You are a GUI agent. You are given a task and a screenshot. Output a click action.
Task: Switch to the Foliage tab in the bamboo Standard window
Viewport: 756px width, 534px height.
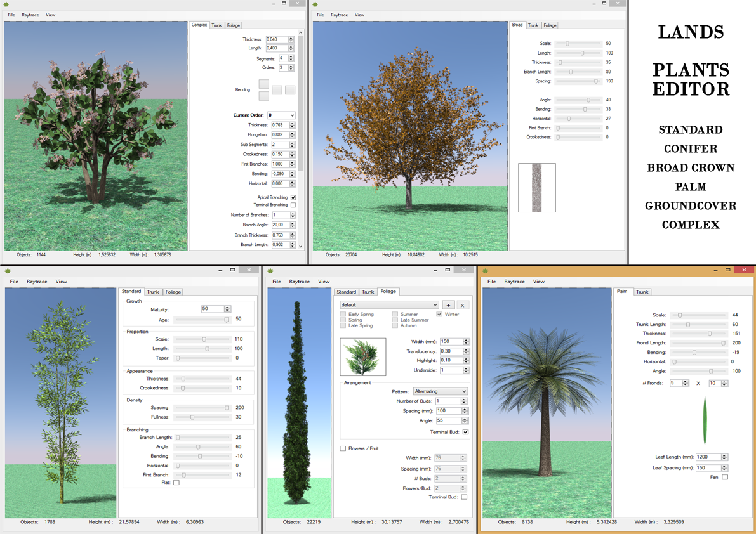pos(173,292)
